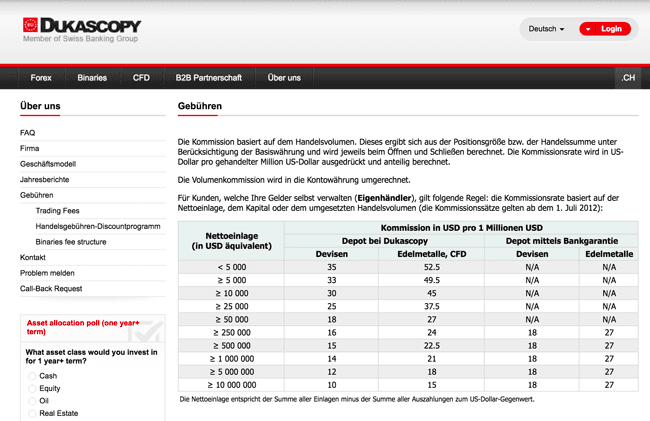Click the 'Depot bei Dukascopy' header
The width and height of the screenshot is (650, 421).
pyautogui.click(x=385, y=241)
